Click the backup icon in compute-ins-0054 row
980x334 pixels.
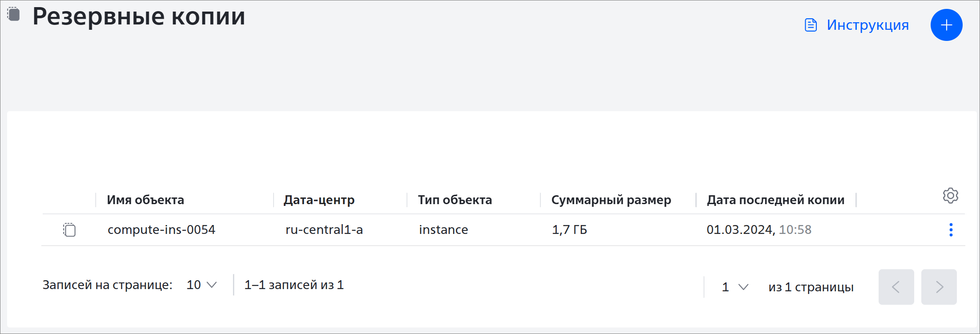(69, 229)
